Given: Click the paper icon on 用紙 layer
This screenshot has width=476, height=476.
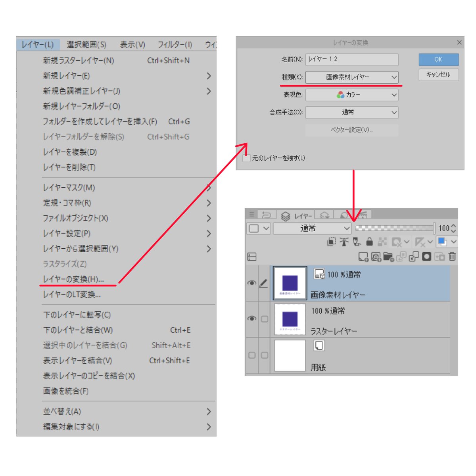Looking at the screenshot, I should pos(319,345).
